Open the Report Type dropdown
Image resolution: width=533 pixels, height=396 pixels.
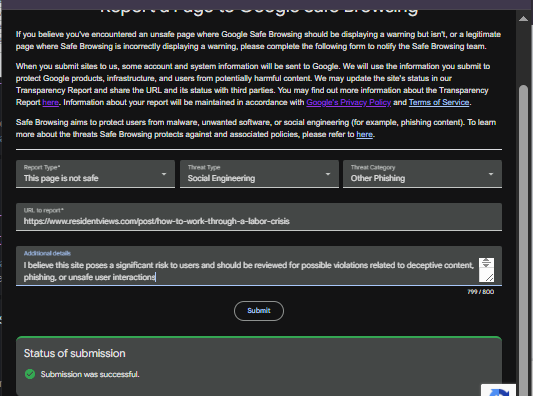point(95,174)
